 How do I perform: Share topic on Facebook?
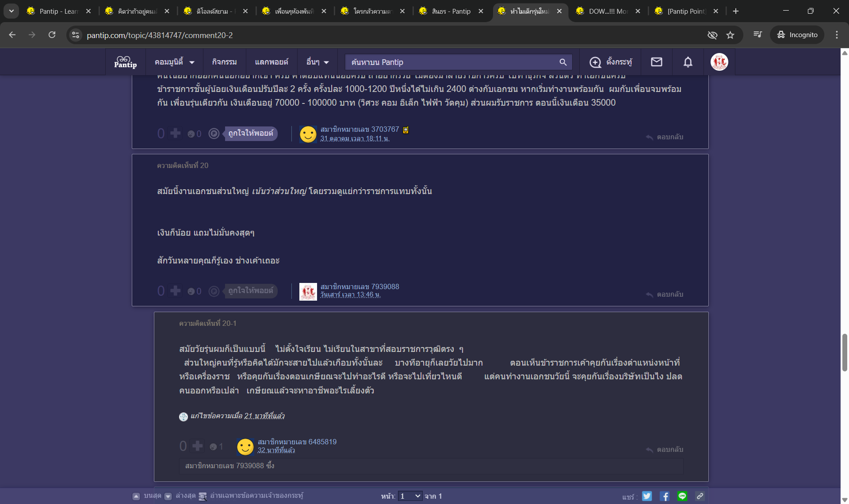[665, 496]
